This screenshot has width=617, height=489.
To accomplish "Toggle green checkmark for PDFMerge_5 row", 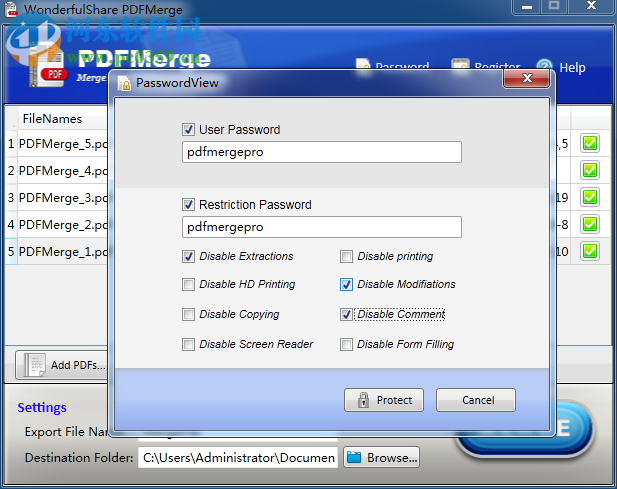I will point(590,143).
